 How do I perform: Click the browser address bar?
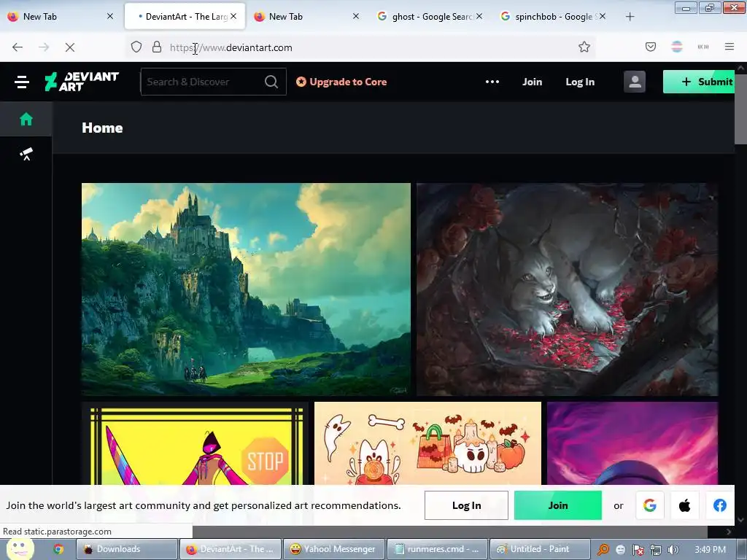point(362,47)
